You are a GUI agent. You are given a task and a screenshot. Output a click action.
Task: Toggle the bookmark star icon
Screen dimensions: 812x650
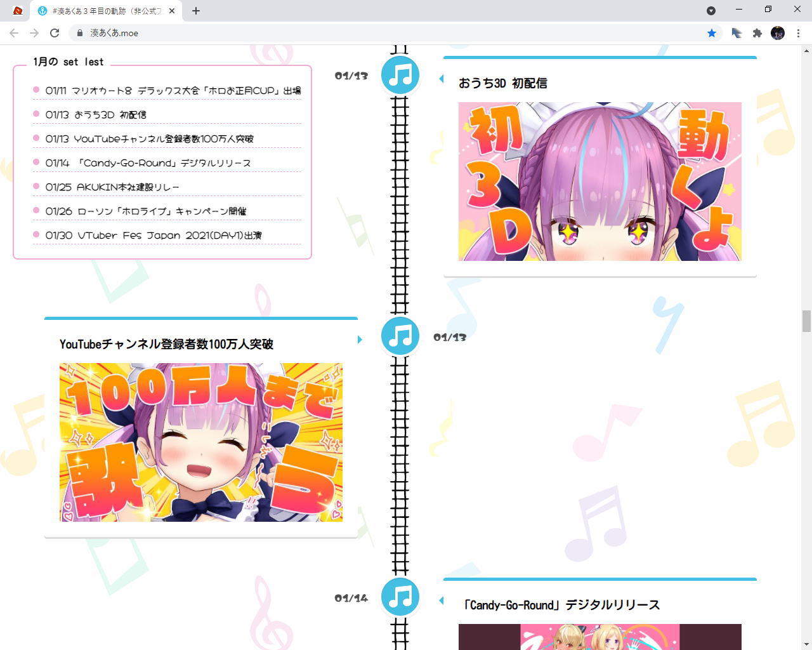pos(712,33)
